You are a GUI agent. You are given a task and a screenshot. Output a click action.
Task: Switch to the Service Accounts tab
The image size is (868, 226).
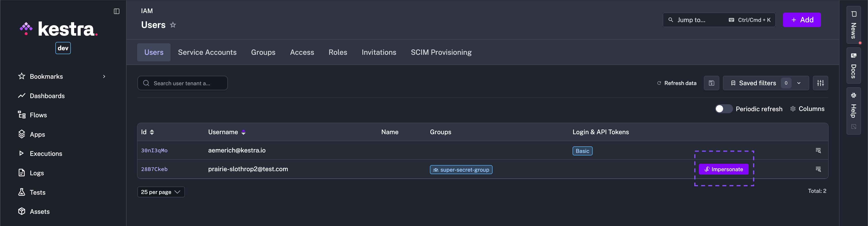[x=207, y=53]
